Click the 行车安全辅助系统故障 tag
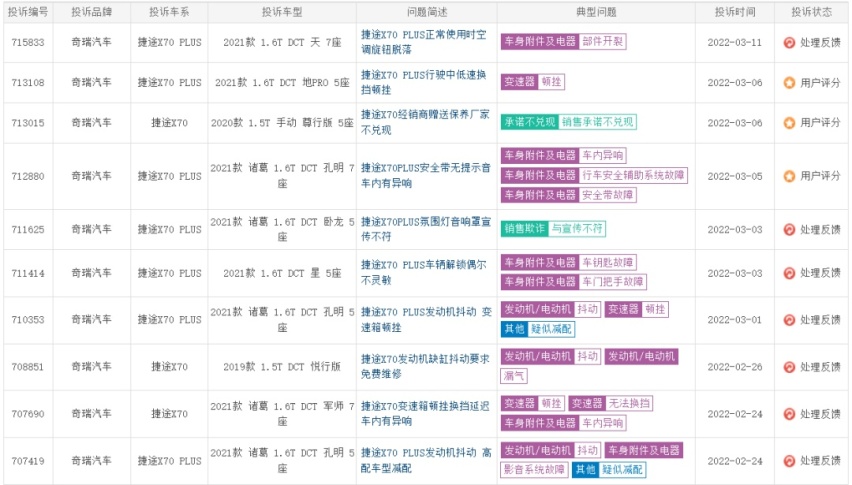 pyautogui.click(x=633, y=175)
